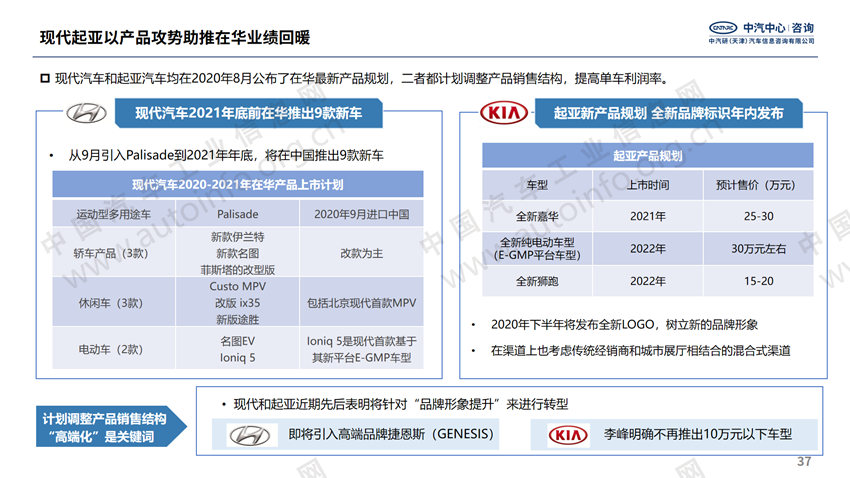Click the bullet 从9月引入Palisade到2021年年底
850x478 pixels.
(226, 156)
